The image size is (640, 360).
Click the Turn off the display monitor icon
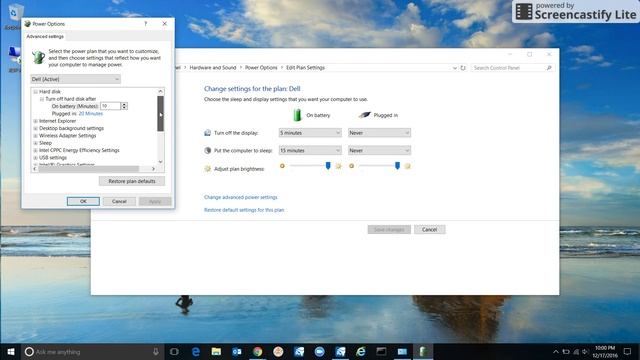[x=207, y=133]
